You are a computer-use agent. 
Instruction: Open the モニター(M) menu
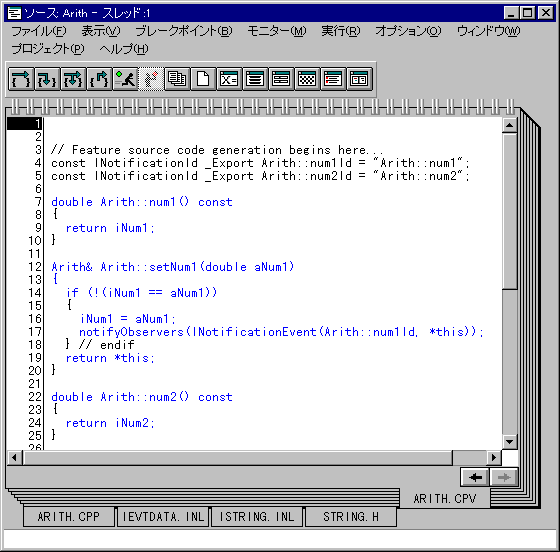coord(277,31)
